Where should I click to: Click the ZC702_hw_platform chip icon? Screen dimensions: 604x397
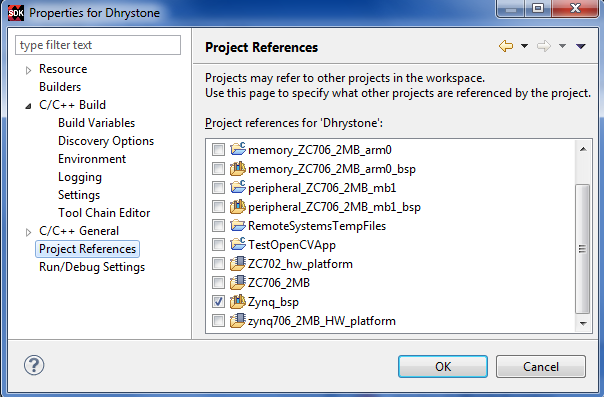(238, 264)
